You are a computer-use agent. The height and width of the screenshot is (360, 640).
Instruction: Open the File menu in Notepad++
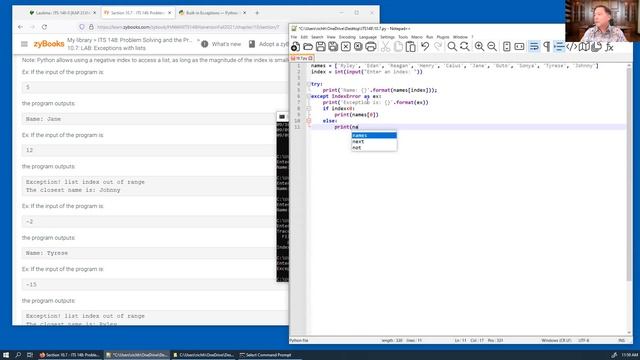(x=294, y=37)
